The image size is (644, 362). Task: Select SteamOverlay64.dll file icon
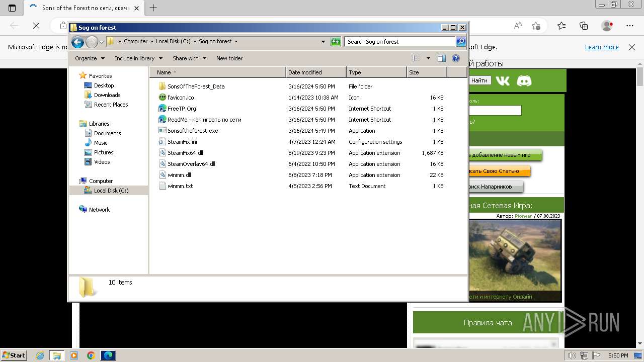click(x=162, y=164)
